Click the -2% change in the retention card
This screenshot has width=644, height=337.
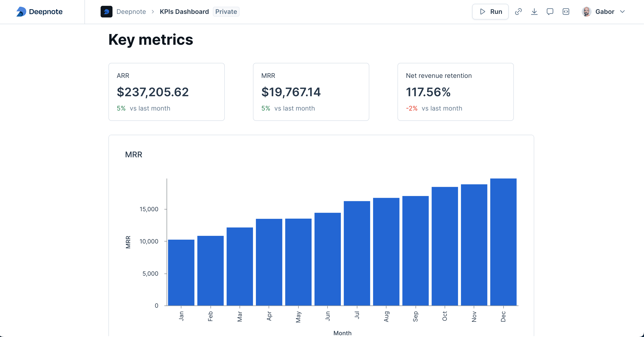pos(411,108)
